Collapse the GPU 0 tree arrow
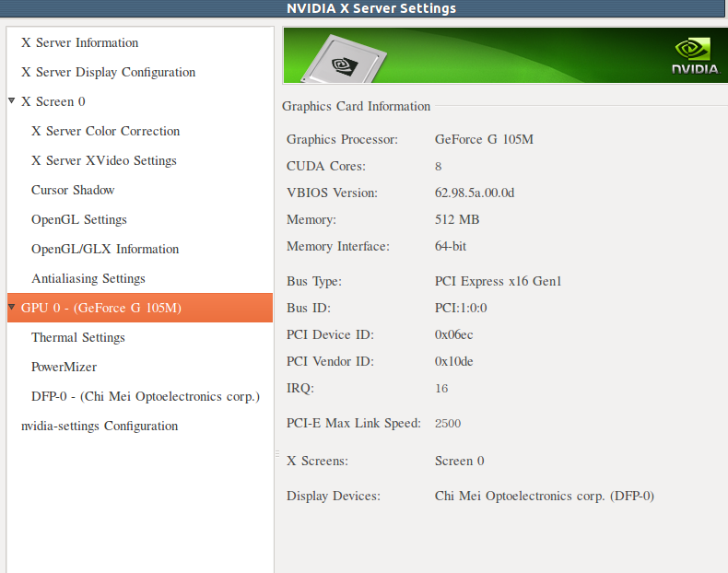Viewport: 728px width, 573px height. pos(12,307)
